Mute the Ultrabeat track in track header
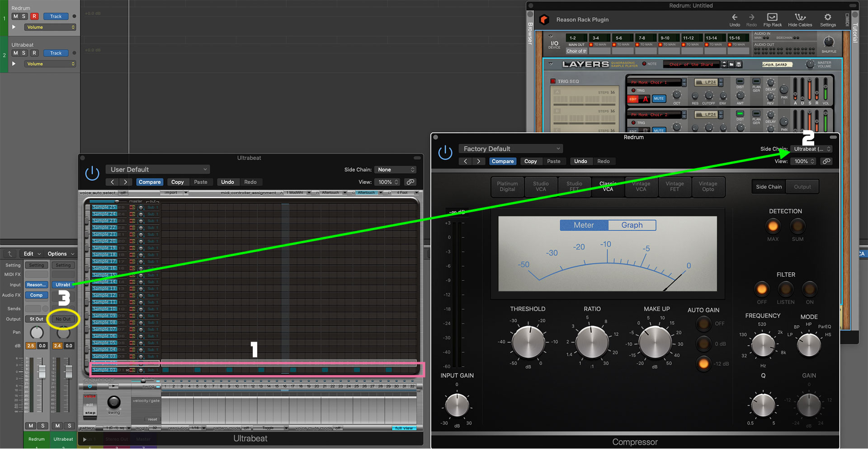This screenshot has width=868, height=449. 16,53
